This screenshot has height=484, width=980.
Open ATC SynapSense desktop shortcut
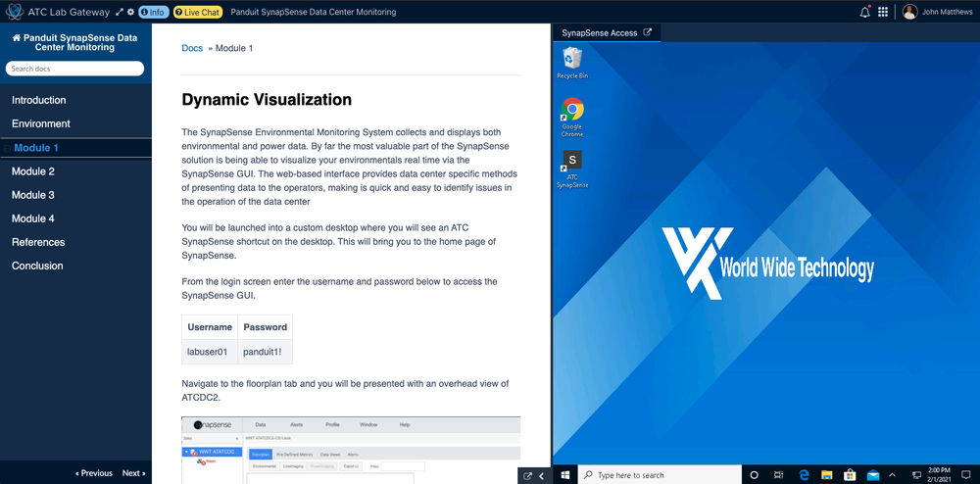coord(572,168)
